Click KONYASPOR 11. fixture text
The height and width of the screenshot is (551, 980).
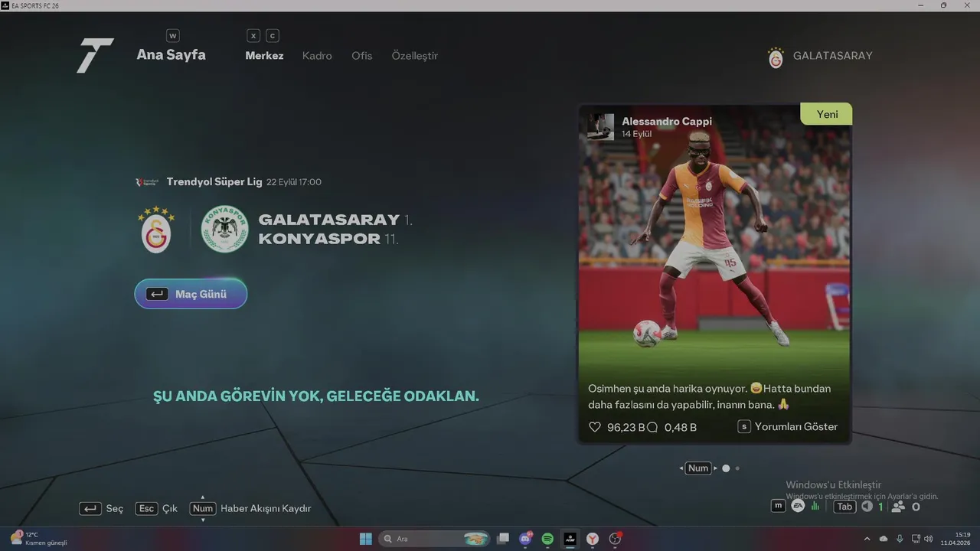(x=328, y=239)
